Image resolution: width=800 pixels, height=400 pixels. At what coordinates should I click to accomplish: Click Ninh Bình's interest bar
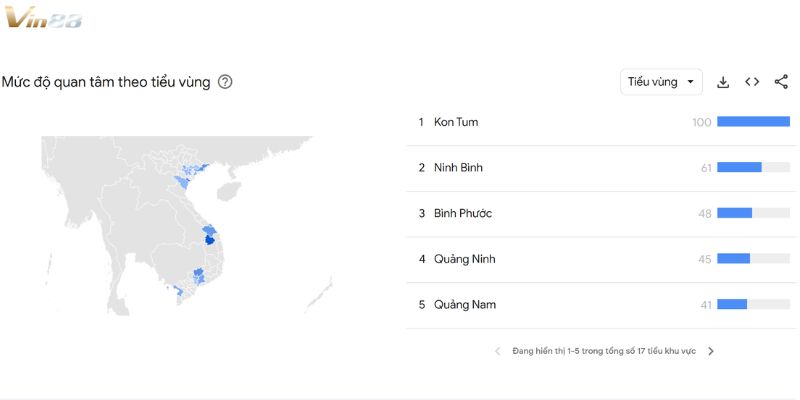tap(739, 167)
